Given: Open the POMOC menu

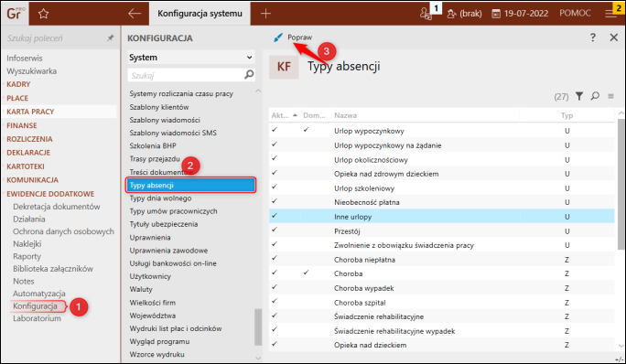Looking at the screenshot, I should [575, 13].
